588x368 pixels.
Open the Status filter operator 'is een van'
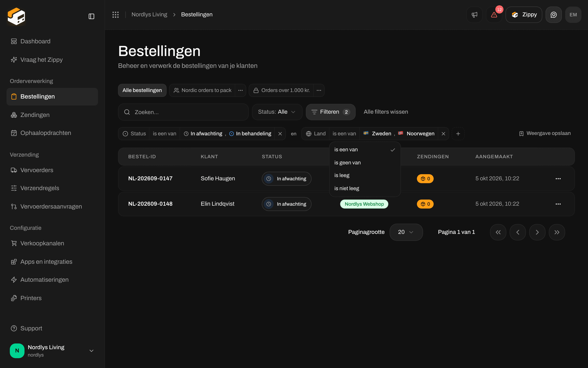point(165,134)
